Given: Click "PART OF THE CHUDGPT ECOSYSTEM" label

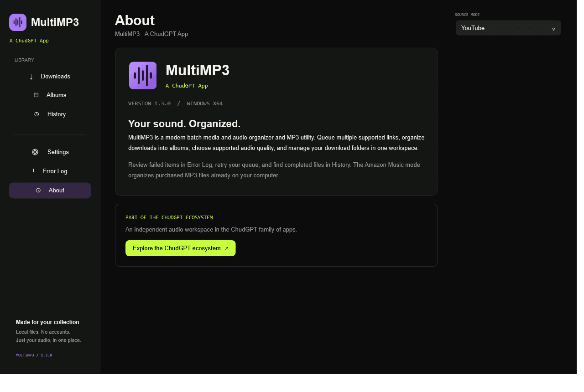Looking at the screenshot, I should [169, 218].
